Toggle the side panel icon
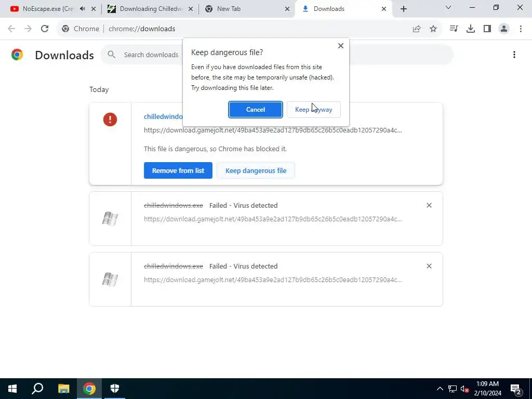 click(487, 29)
